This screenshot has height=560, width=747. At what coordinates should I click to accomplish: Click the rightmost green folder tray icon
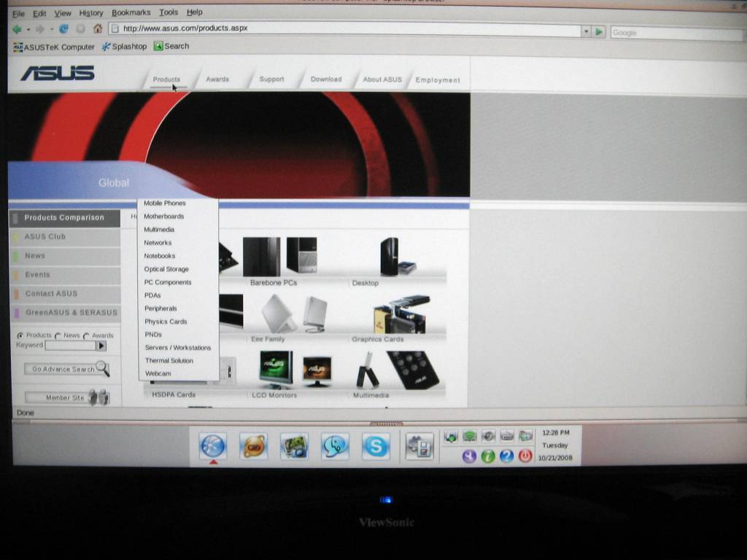pyautogui.click(x=526, y=436)
